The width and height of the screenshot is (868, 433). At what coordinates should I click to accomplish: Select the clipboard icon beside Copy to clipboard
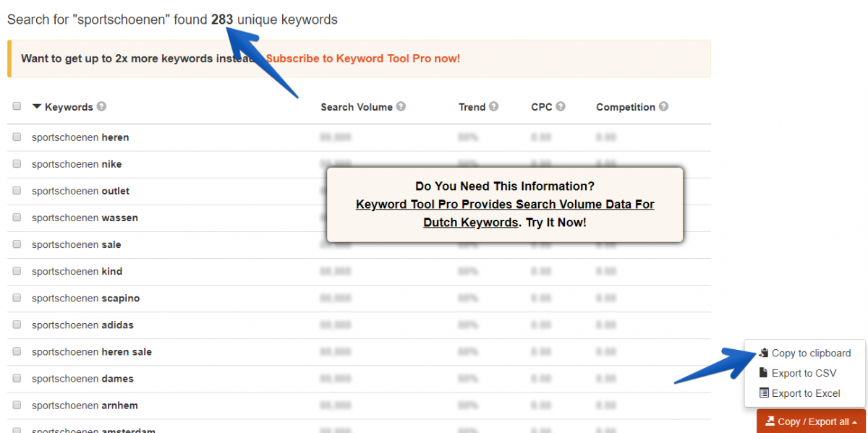click(763, 353)
